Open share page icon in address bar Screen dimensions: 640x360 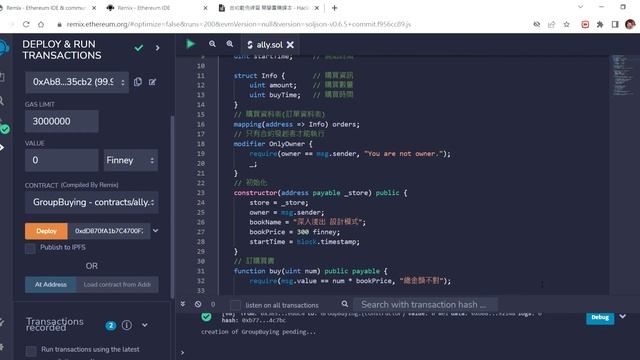(551, 24)
